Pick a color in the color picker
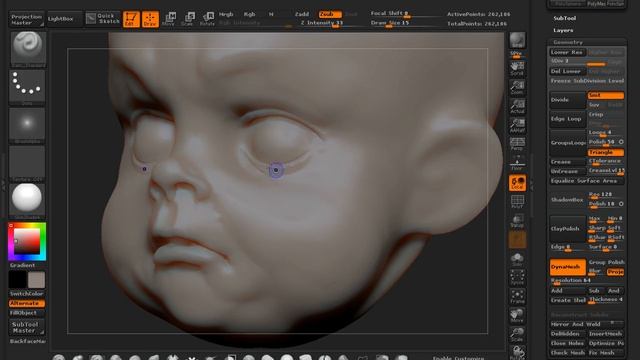This screenshot has width=640, height=360. coord(27,242)
